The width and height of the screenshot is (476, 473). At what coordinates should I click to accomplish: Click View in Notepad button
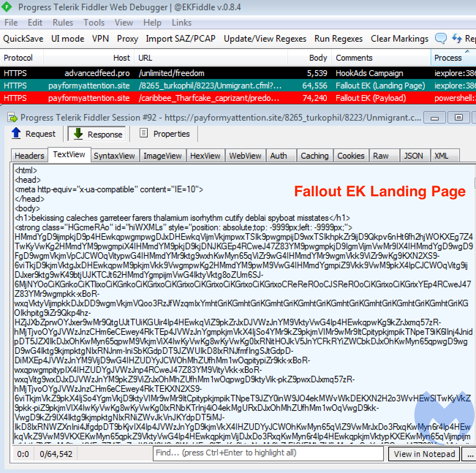(x=424, y=454)
